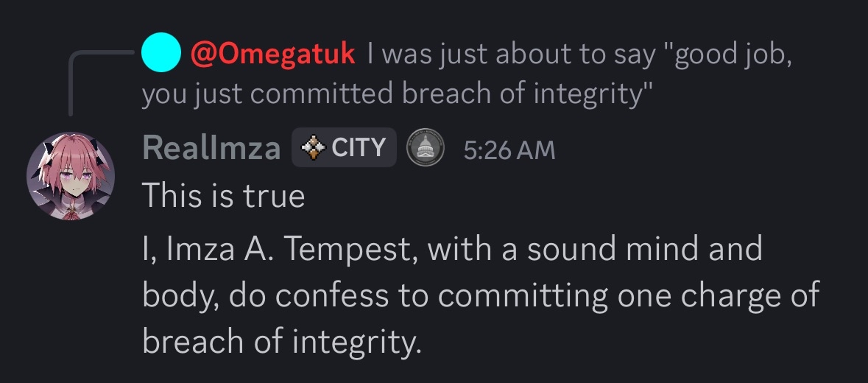Click the diamond icon inside the CITY tag
Screen dimensions: 868x383
(x=314, y=148)
